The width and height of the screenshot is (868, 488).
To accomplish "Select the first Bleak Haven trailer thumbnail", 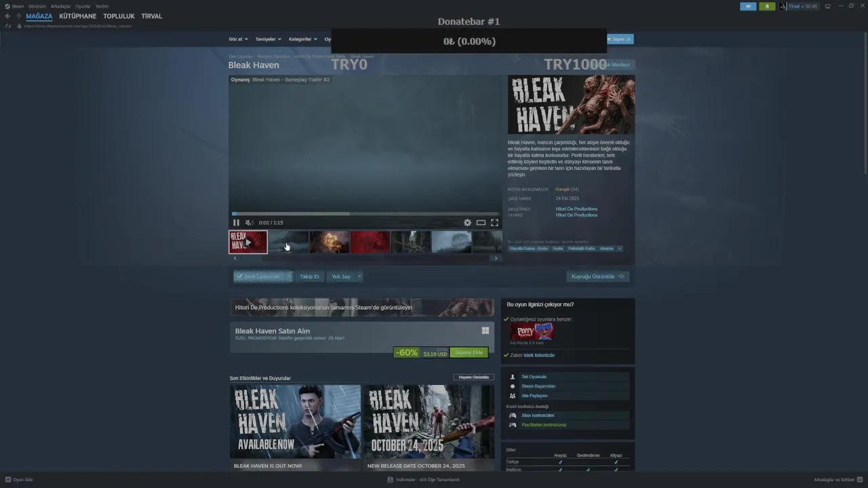I will 248,242.
